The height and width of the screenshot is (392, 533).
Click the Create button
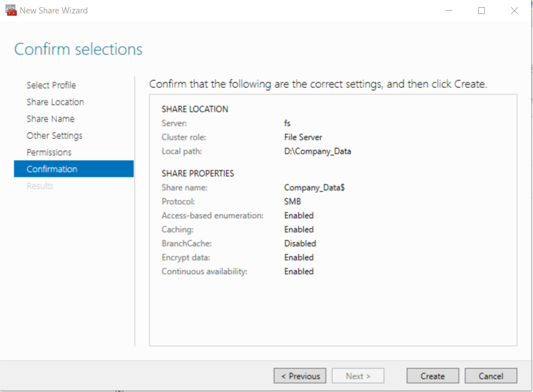[x=433, y=376]
